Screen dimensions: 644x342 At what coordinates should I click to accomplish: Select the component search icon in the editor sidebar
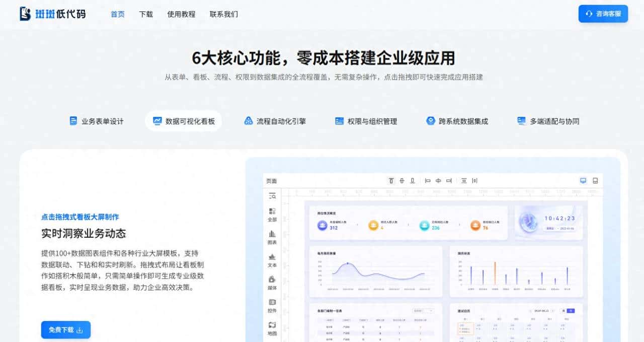pos(272,196)
